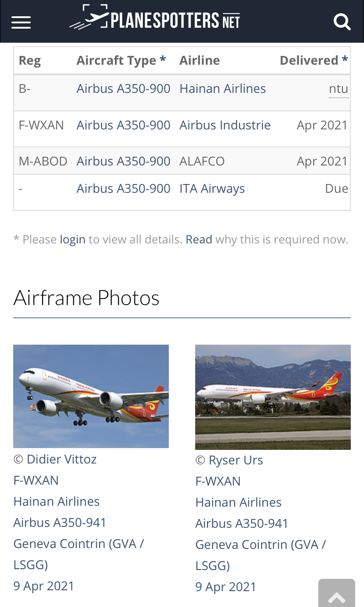The width and height of the screenshot is (364, 607).
Task: Click the ntu delivery abbreviation
Action: coord(339,89)
